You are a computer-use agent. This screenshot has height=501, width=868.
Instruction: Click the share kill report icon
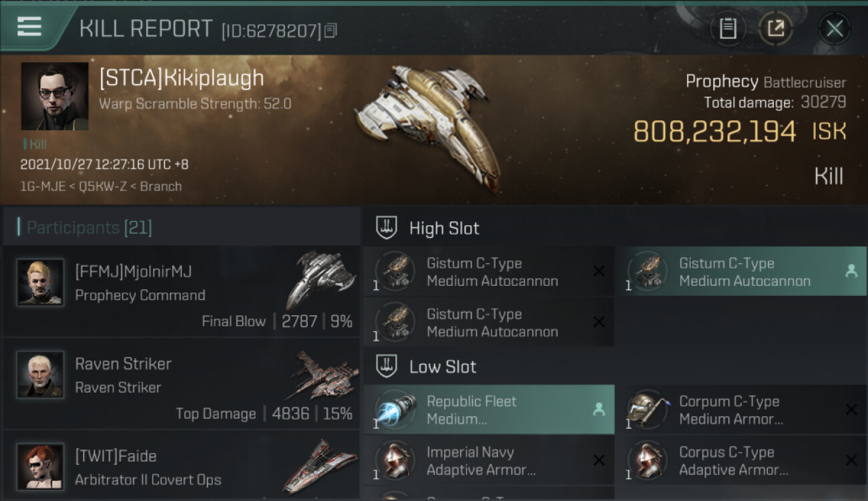[776, 29]
